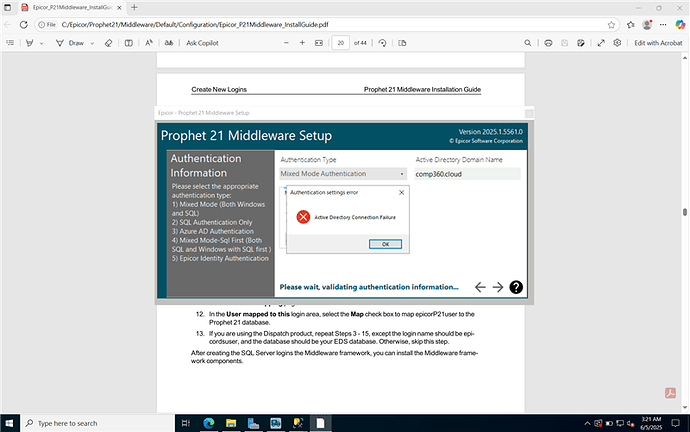
Task: Click the address bar with the PDF path
Action: 326,25
